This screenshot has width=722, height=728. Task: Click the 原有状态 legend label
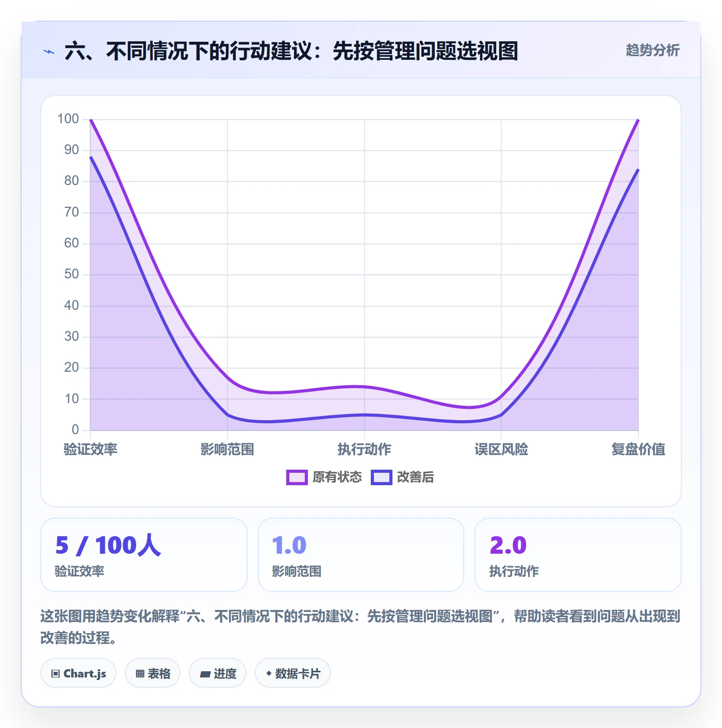(337, 477)
